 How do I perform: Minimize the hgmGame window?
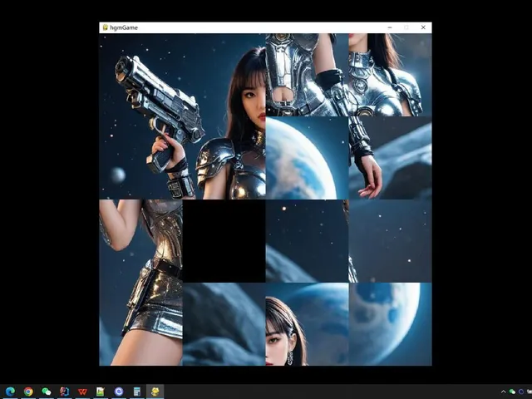(x=390, y=27)
